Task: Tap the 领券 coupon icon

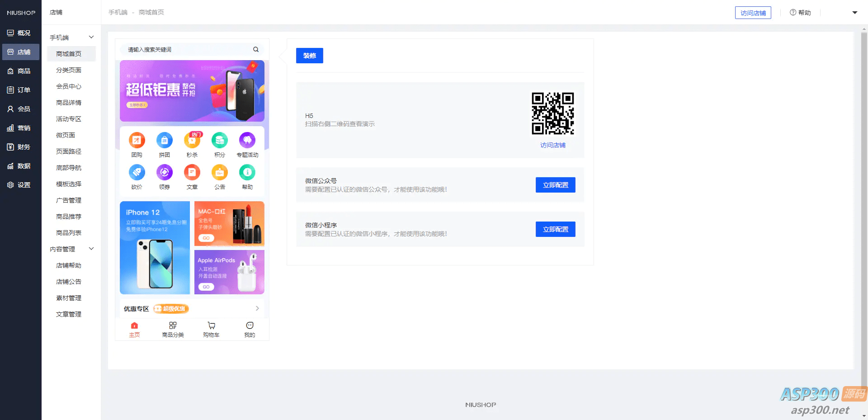Action: coord(165,172)
